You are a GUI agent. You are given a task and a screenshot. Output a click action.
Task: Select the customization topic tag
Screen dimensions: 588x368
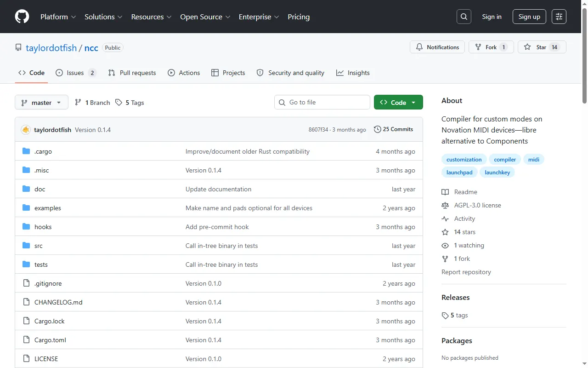tap(464, 160)
